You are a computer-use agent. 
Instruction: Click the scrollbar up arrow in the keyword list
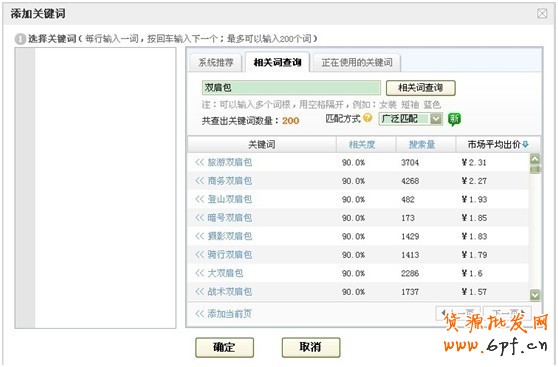(535, 159)
